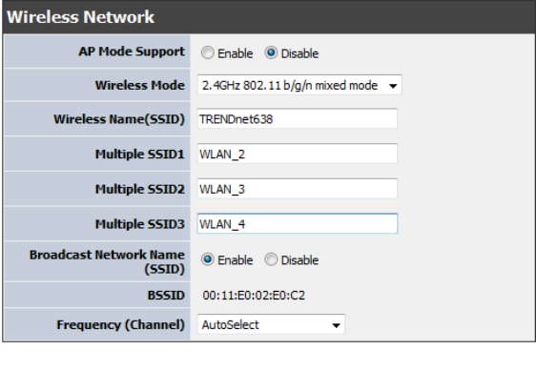Click the Multiple SSID1 field with WLAN_2
This screenshot has width=536, height=392.
tap(298, 154)
